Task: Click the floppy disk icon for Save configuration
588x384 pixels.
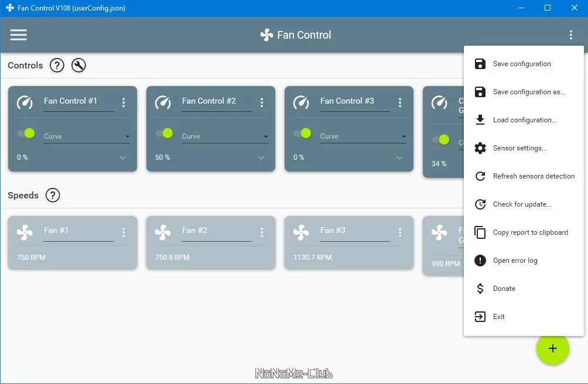Action: pyautogui.click(x=480, y=64)
